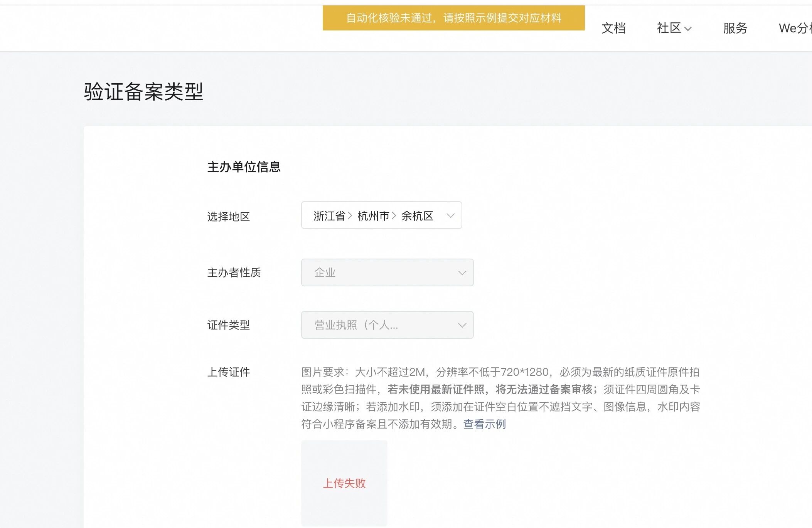This screenshot has height=528, width=812.
Task: Click the 验证备案类型 page heading
Action: 143,92
